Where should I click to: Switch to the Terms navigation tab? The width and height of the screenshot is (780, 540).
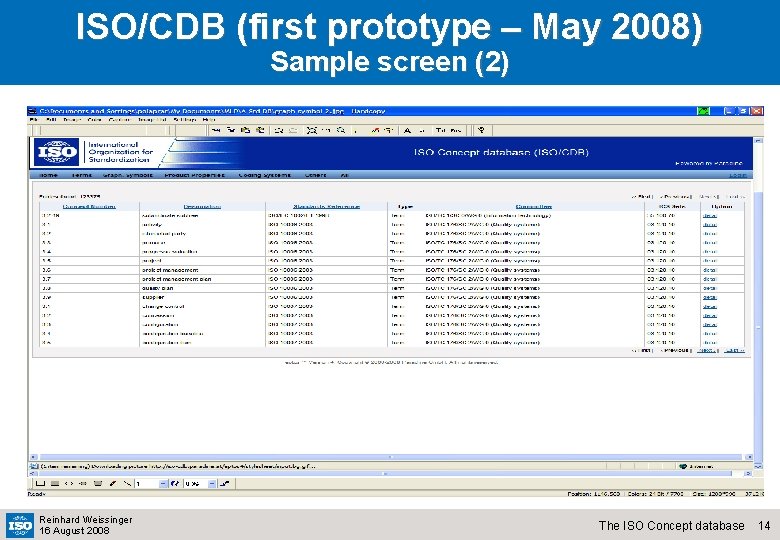[82, 175]
